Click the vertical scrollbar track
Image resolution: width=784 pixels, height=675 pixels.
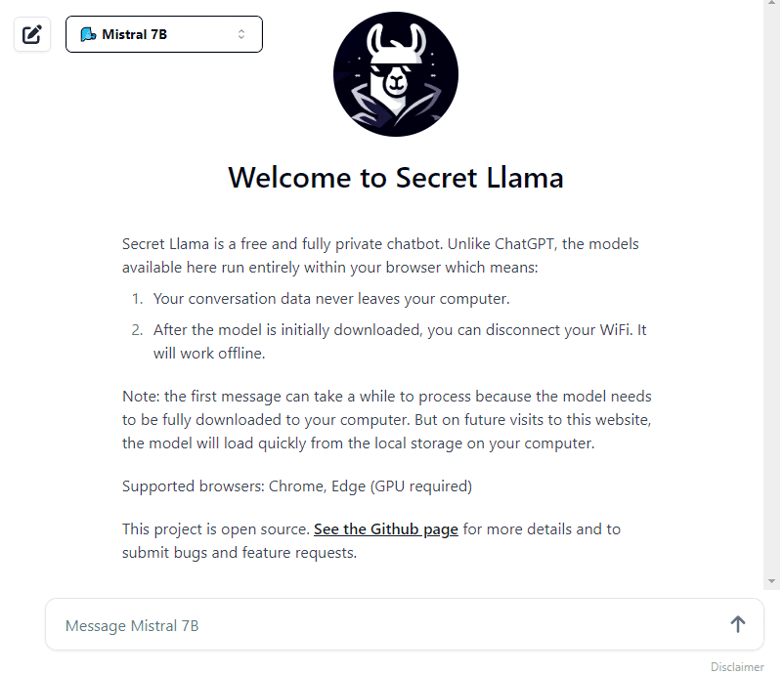[772, 293]
